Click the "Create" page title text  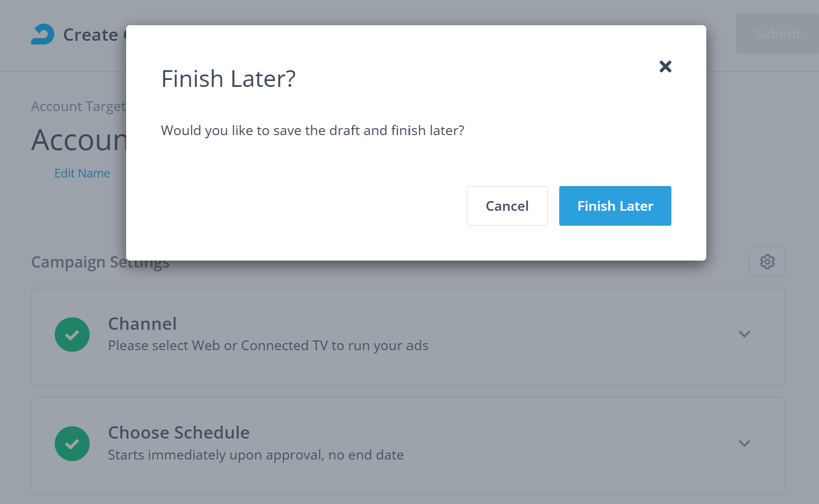click(x=90, y=35)
